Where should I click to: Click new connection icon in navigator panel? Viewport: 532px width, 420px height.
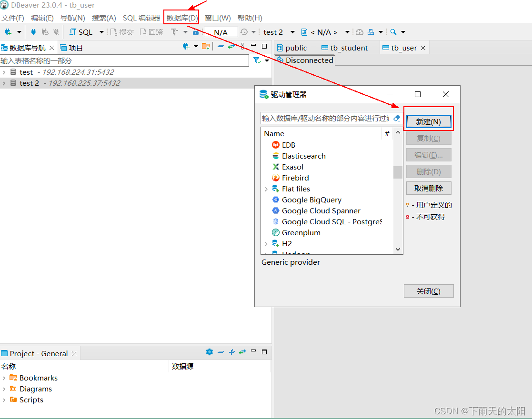point(186,47)
